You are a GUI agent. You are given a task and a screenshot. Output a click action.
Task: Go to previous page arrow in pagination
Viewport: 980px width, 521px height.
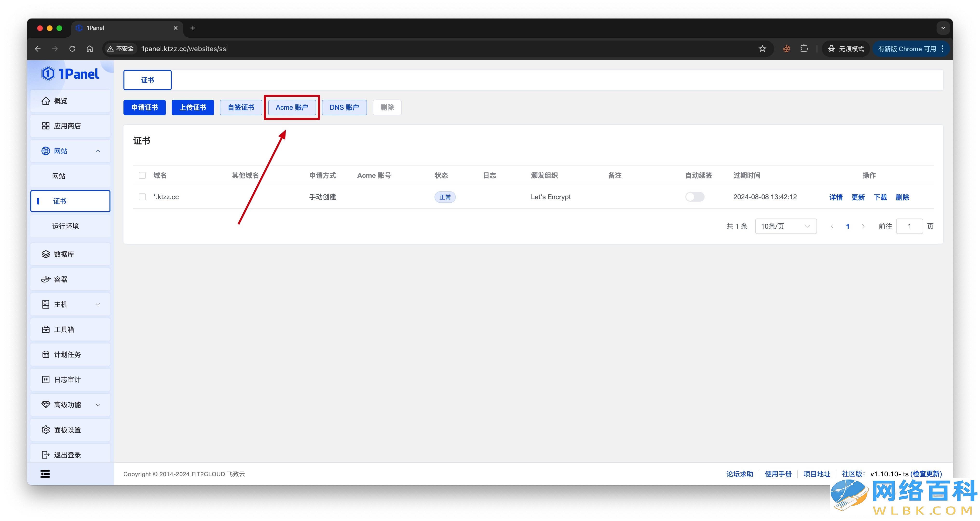click(832, 226)
